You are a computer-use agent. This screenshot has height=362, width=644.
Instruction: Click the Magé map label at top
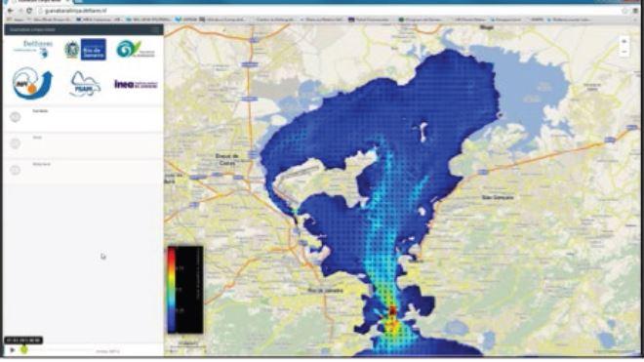487,27
